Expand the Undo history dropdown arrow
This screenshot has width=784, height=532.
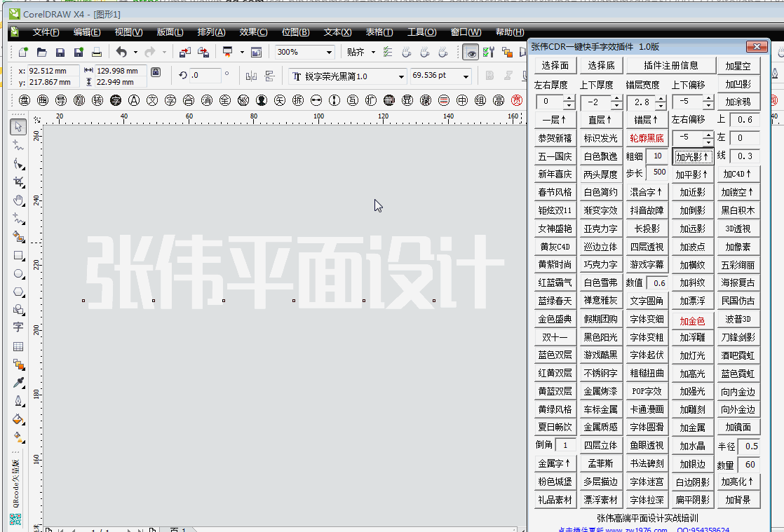[x=135, y=52]
